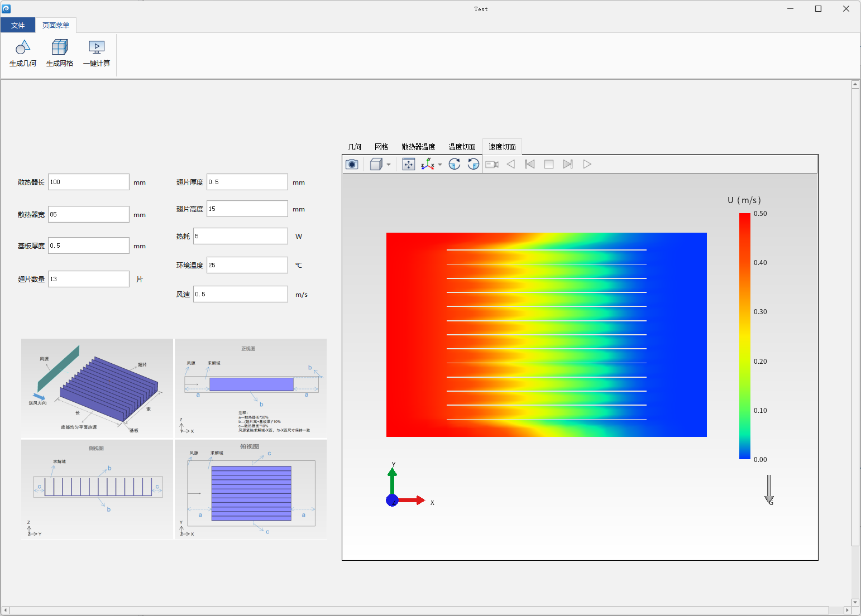The width and height of the screenshot is (861, 616).
Task: Click the 风速 wind speed input field
Action: tap(241, 294)
